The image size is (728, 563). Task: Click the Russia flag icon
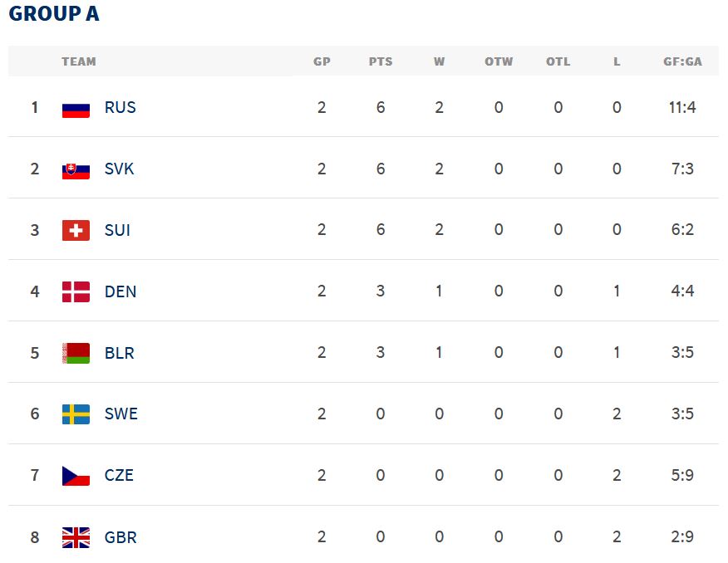coord(76,108)
